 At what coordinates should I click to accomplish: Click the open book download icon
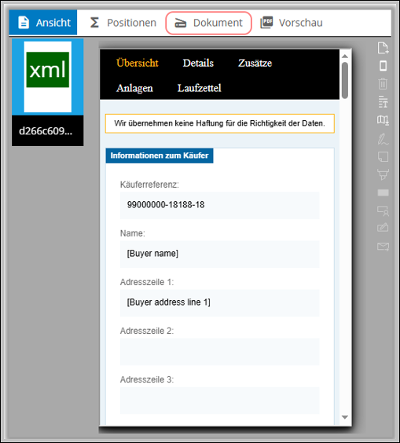383,120
